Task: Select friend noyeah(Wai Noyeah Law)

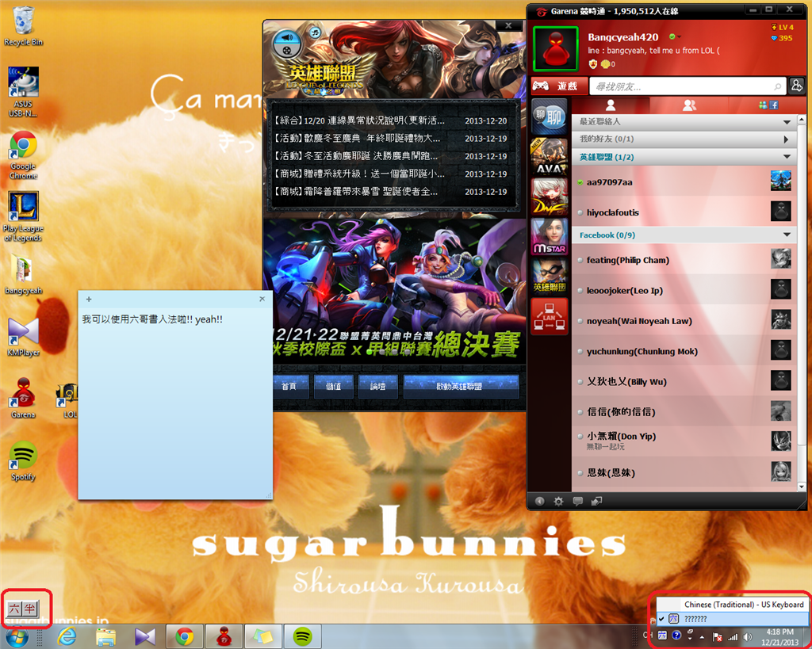Action: pyautogui.click(x=684, y=321)
